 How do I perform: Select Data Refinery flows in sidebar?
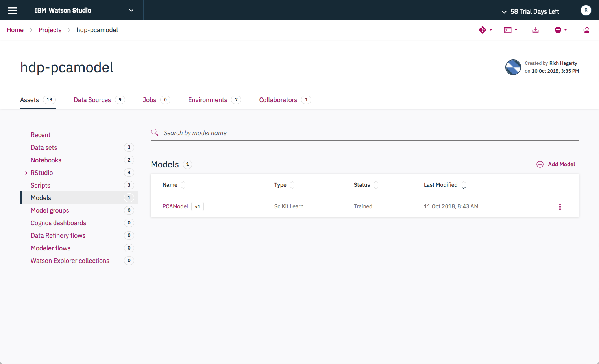coord(58,235)
